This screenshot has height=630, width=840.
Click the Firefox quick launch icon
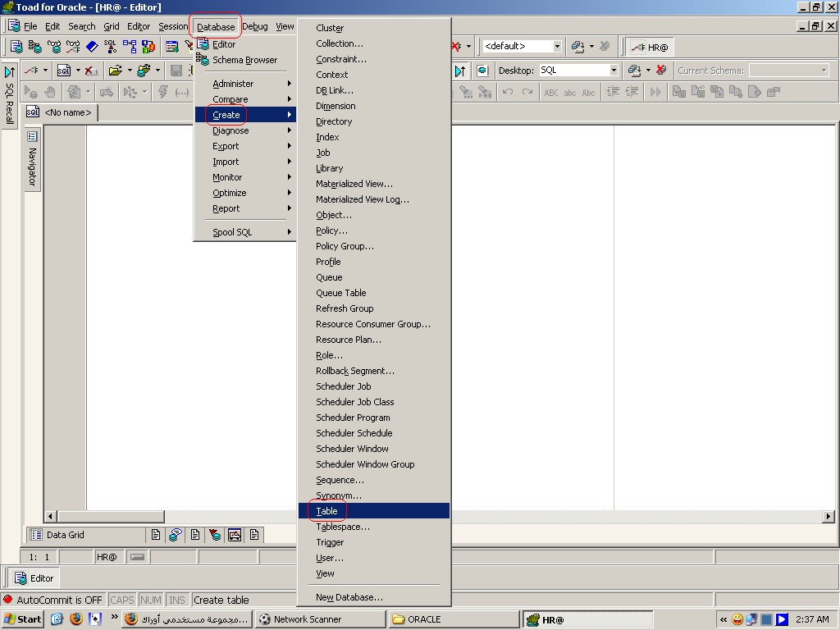coord(76,619)
